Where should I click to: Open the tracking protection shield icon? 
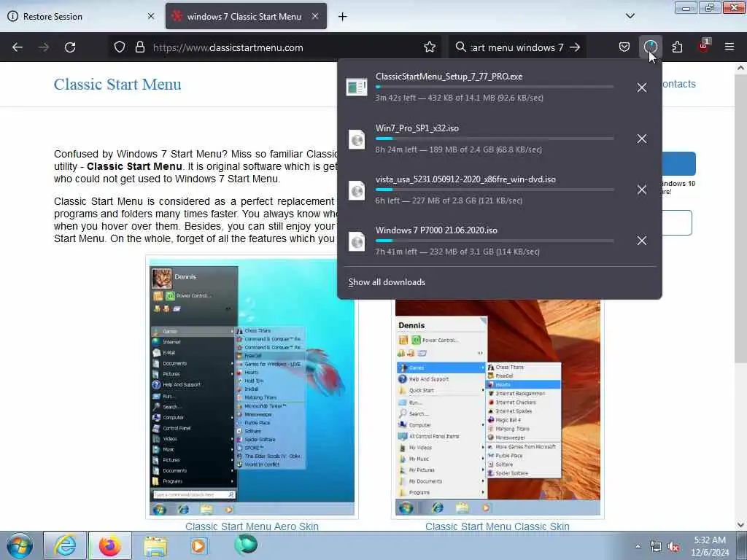pyautogui.click(x=120, y=47)
